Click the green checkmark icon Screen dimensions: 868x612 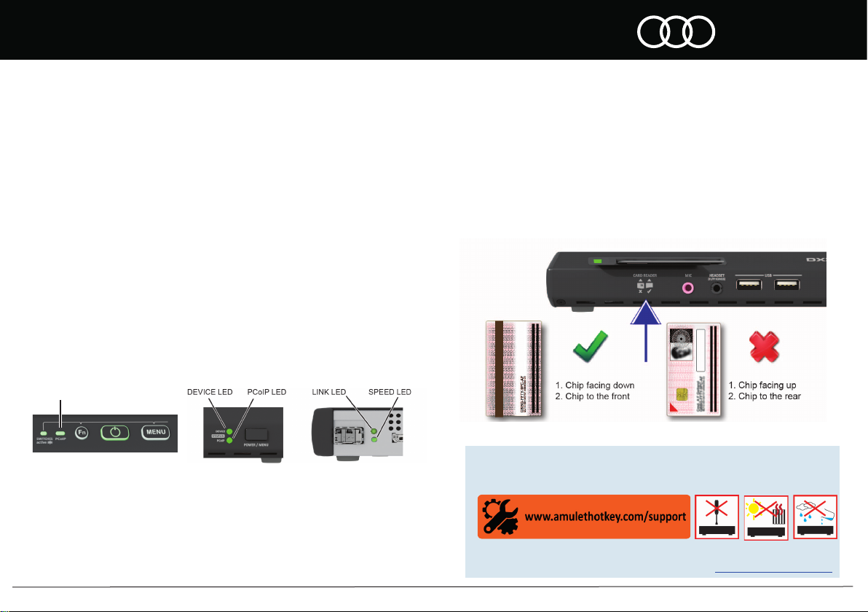590,347
